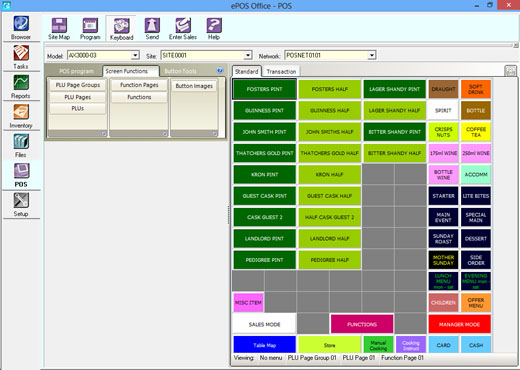Expand the PLU panel corner arrow
520x370 pixels.
(x=104, y=134)
